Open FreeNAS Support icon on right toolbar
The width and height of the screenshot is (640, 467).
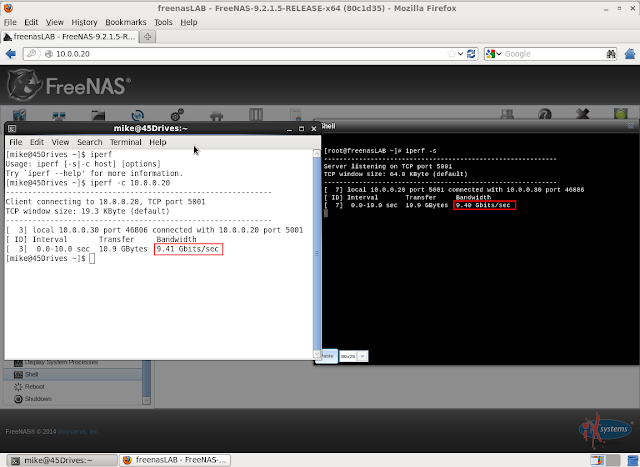coord(507,115)
